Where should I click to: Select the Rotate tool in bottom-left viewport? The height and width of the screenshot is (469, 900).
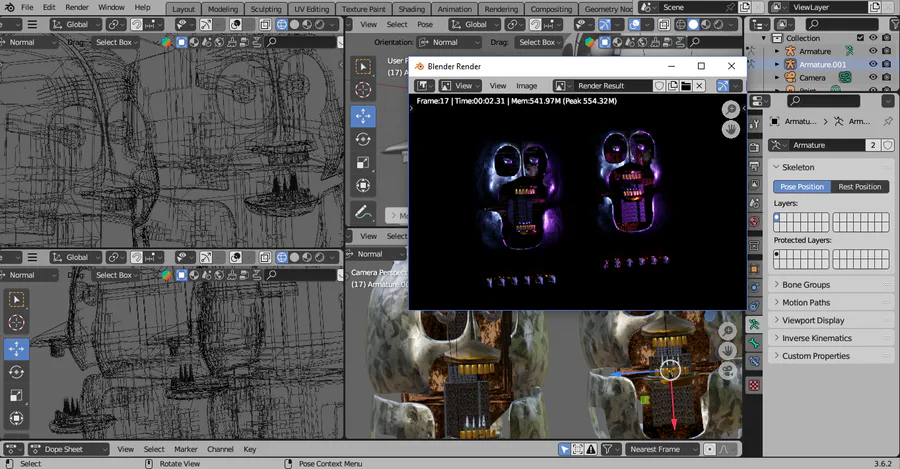point(16,372)
